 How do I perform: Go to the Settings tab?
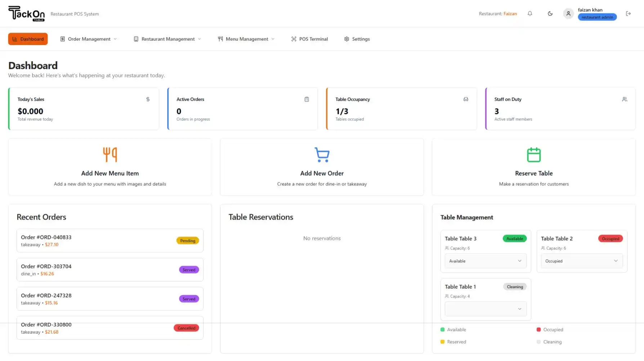(x=357, y=39)
